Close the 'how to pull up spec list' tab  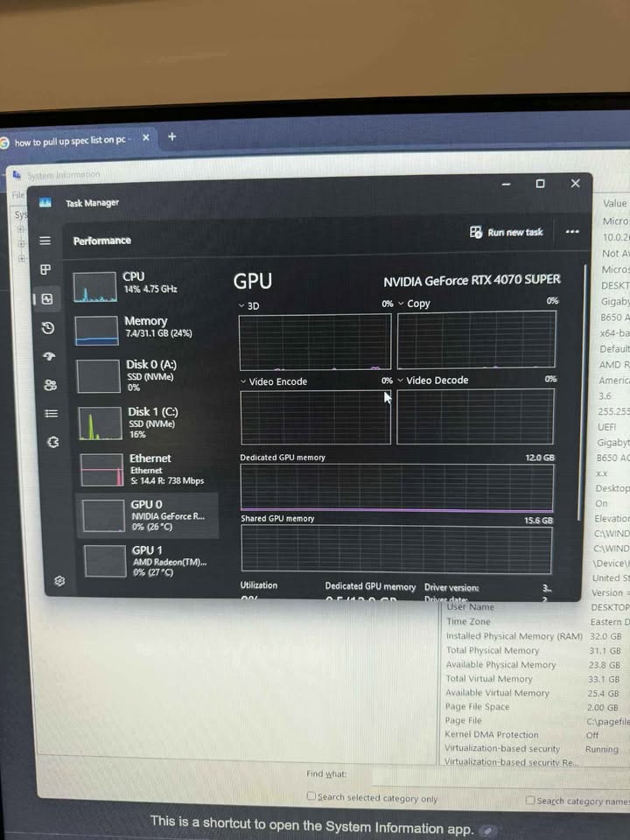tap(146, 137)
